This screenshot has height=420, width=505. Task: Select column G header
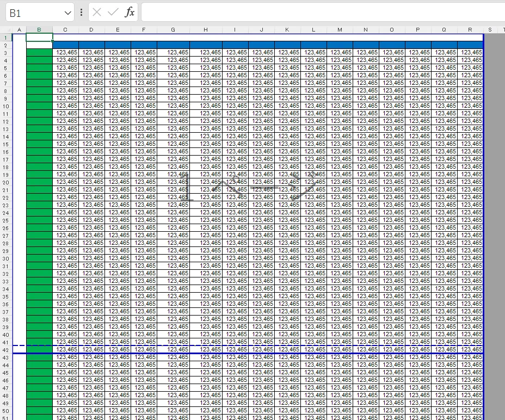[173, 30]
